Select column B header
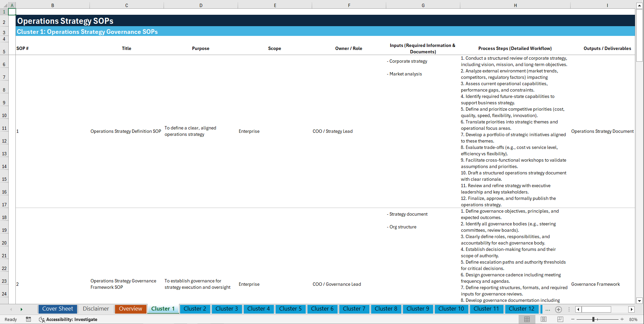This screenshot has height=324, width=644. [53, 5]
